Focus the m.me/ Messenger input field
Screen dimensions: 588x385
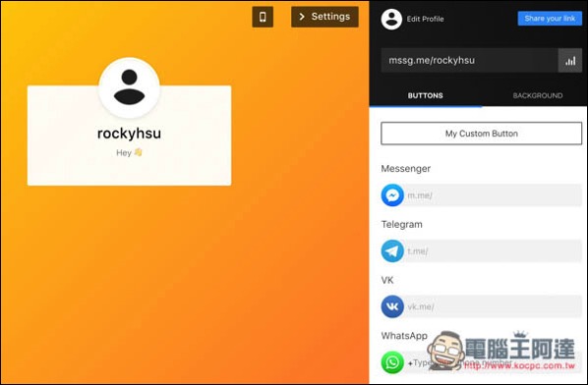pos(493,195)
